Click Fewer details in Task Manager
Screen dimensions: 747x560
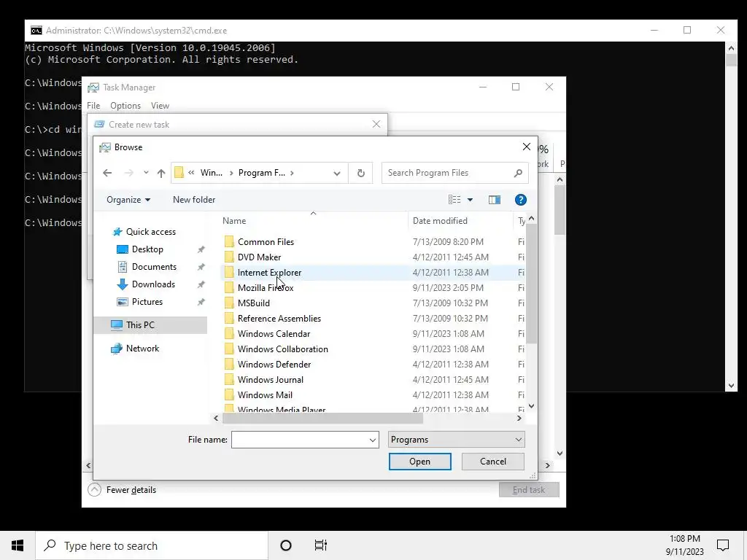123,490
